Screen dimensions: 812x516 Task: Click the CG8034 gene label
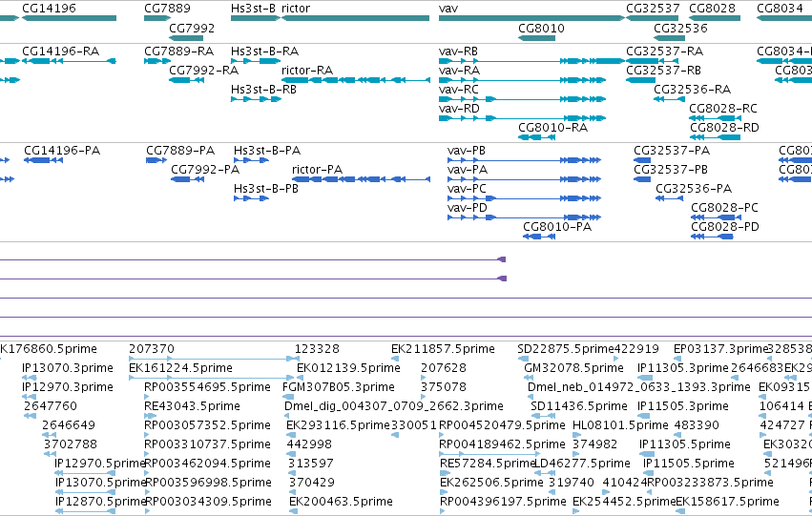(780, 9)
